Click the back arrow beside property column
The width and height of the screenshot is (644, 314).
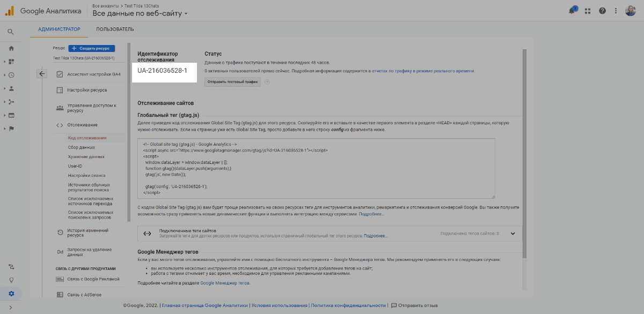[x=42, y=74]
